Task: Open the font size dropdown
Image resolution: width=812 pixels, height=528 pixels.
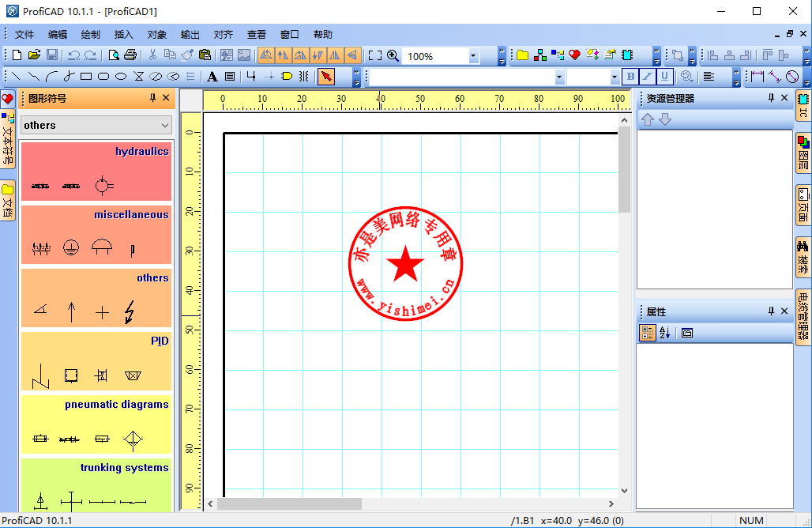Action: (615, 77)
